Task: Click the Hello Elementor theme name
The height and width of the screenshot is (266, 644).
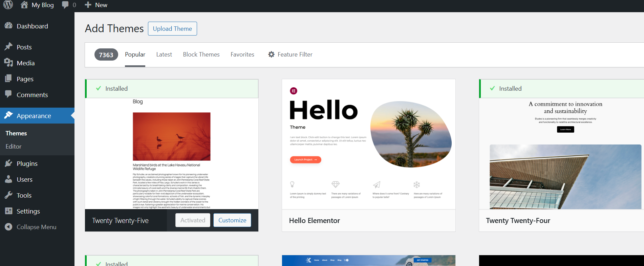Action: pyautogui.click(x=315, y=221)
